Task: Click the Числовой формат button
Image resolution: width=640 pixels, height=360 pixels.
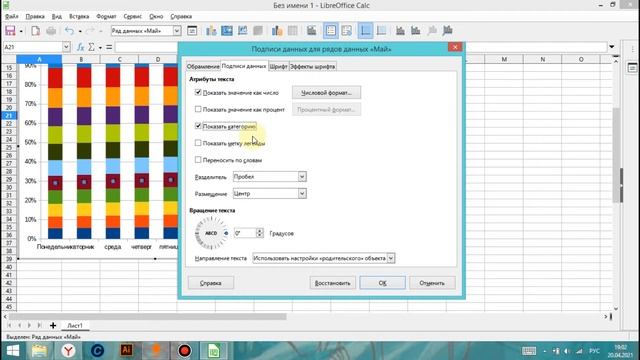Action: click(326, 93)
